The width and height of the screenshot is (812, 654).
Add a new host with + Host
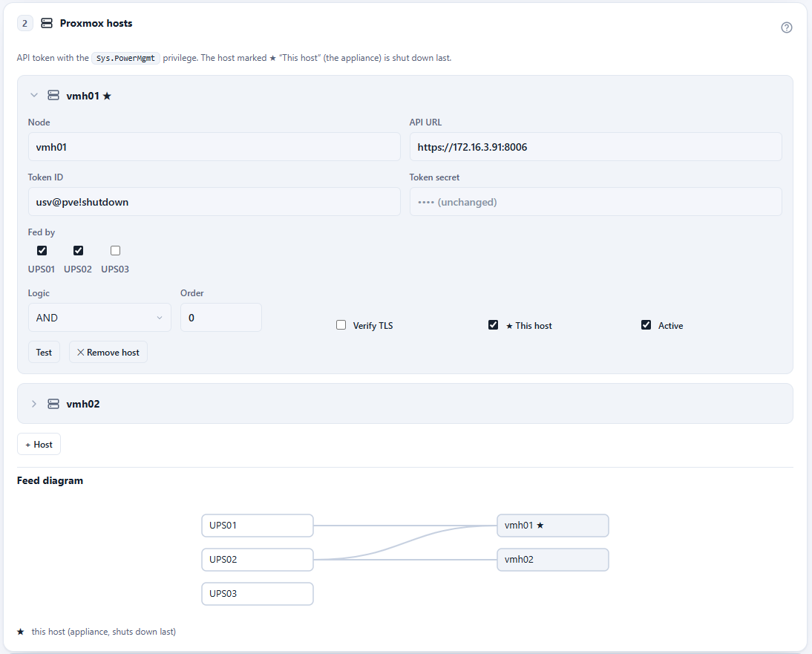tap(39, 444)
